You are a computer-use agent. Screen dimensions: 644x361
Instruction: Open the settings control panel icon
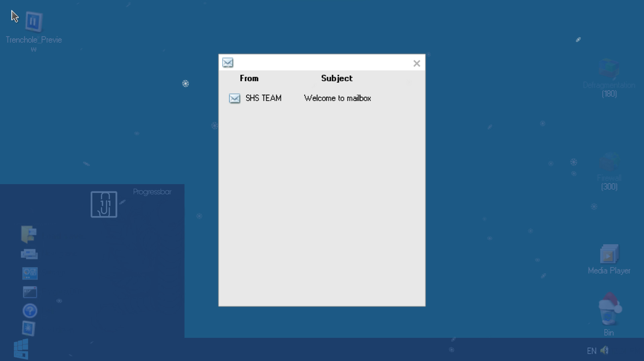pos(30,273)
